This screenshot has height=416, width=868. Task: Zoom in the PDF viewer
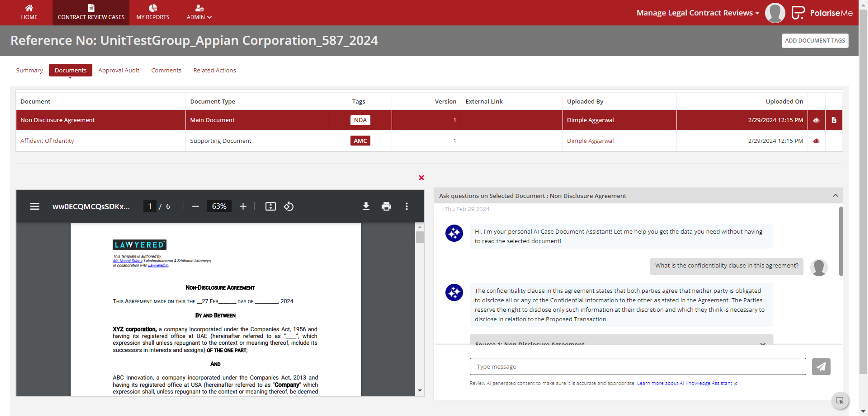[243, 206]
